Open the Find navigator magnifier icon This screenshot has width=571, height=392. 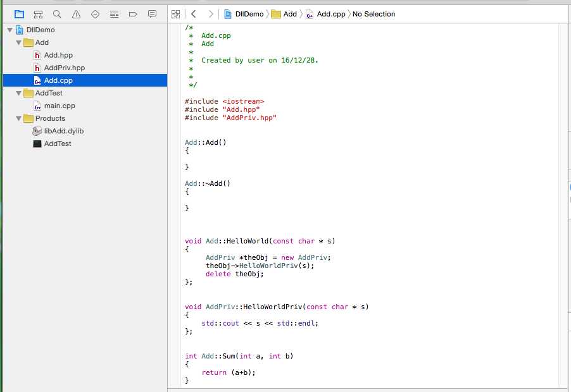coord(57,14)
